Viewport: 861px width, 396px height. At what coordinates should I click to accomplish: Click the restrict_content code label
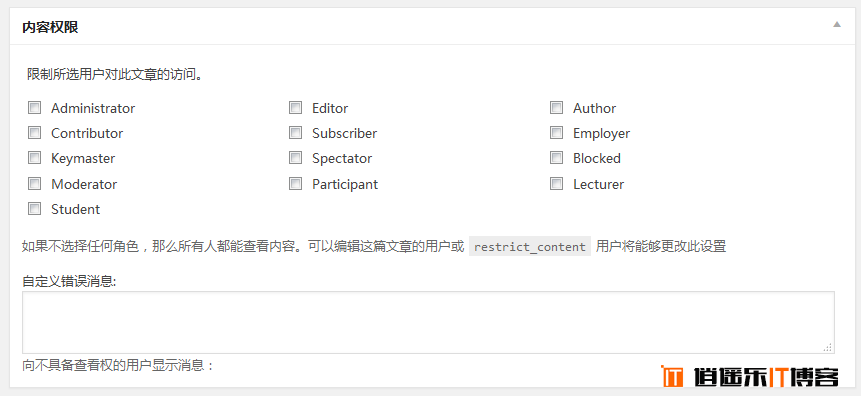(530, 247)
